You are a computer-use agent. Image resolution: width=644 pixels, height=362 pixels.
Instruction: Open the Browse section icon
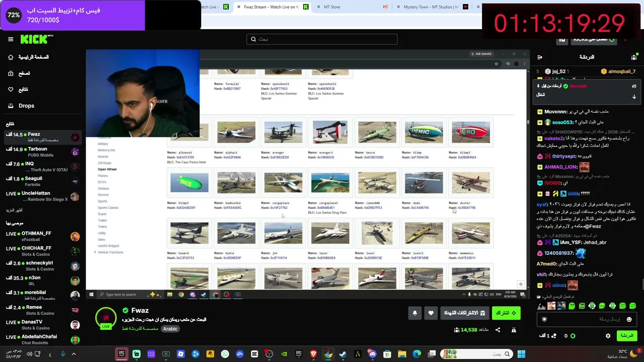click(x=11, y=73)
